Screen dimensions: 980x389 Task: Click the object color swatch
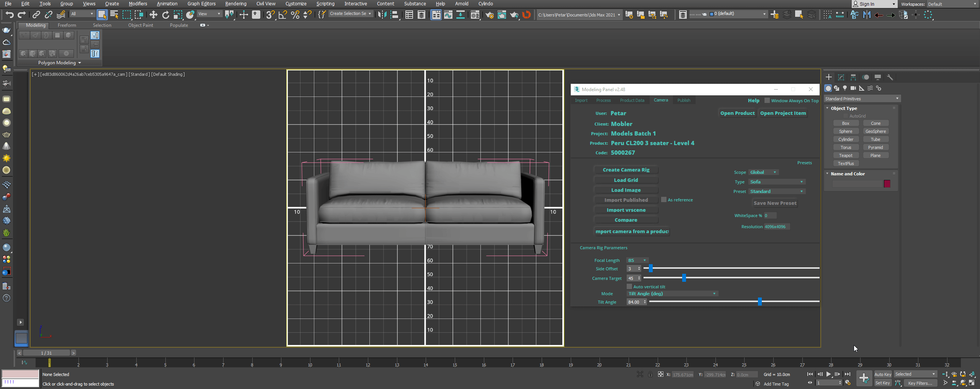[887, 184]
